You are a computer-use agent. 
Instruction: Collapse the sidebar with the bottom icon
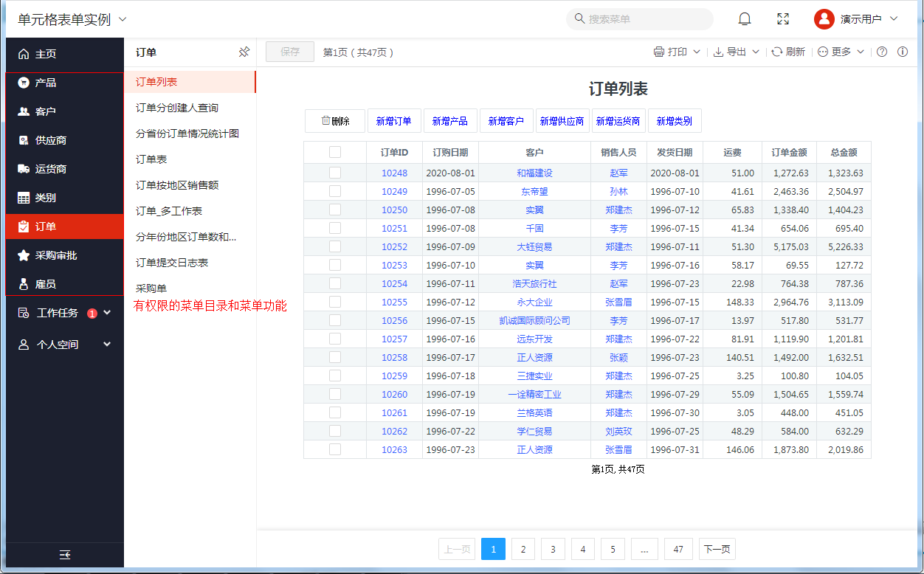pyautogui.click(x=65, y=555)
